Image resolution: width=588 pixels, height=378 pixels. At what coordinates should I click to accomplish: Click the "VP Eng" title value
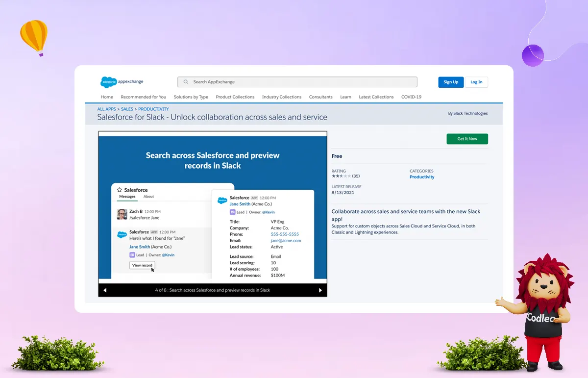[x=278, y=222]
